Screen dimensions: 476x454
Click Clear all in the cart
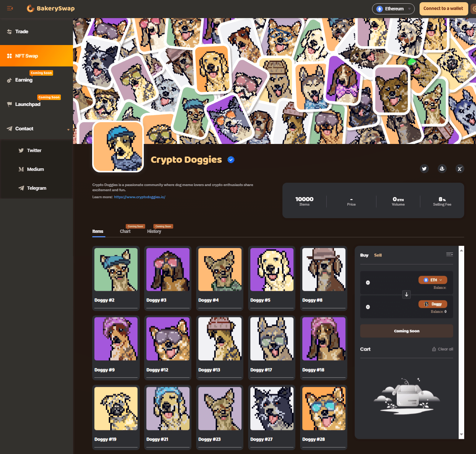click(443, 349)
